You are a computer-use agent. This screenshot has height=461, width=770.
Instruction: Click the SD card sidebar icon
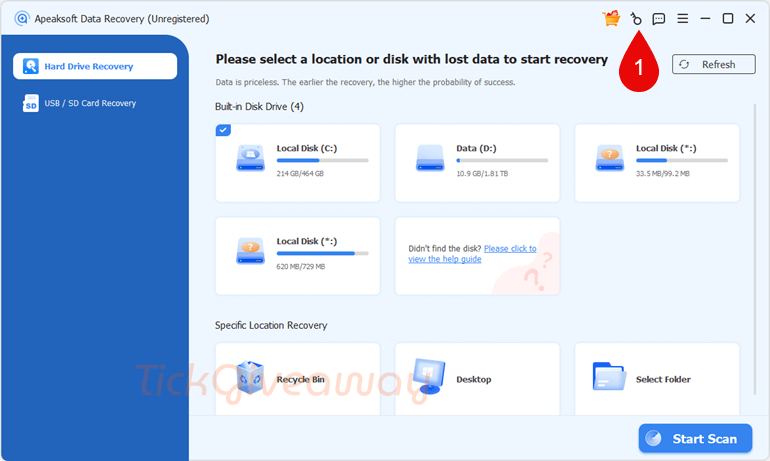click(30, 103)
